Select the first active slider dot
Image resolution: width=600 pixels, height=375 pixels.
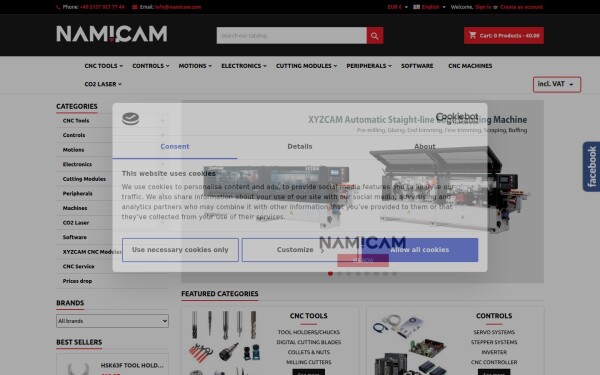(330, 274)
